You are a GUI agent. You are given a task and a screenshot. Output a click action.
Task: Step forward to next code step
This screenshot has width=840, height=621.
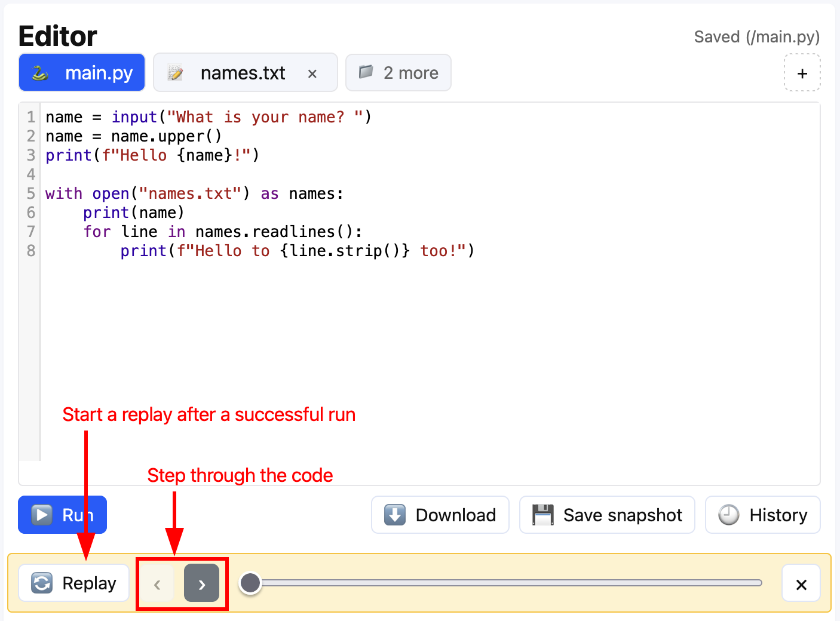[201, 583]
